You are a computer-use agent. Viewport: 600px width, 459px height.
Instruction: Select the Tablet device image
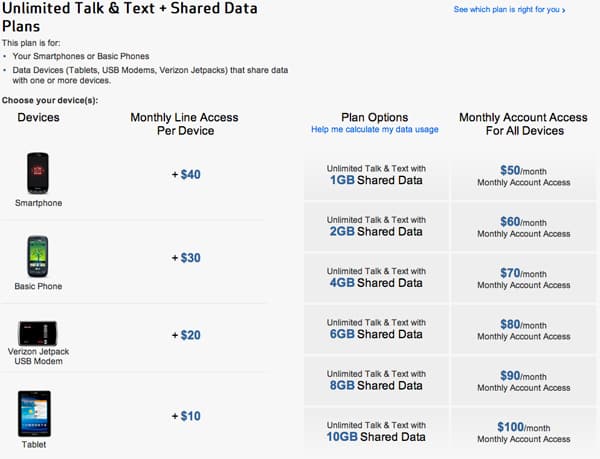tap(35, 412)
